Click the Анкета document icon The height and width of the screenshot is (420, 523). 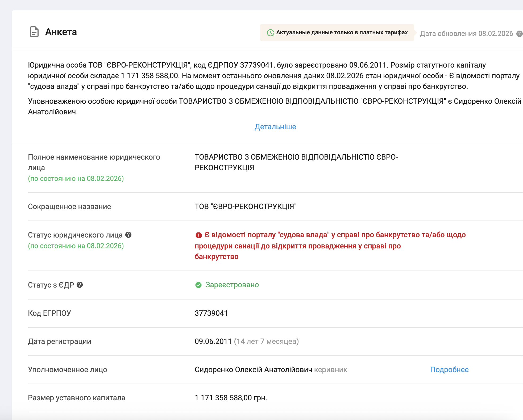coord(34,32)
